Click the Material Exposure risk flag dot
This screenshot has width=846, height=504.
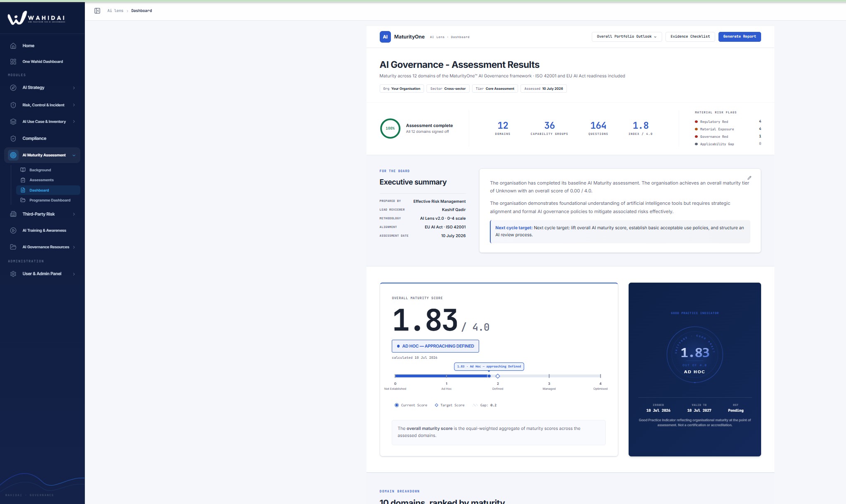point(696,129)
